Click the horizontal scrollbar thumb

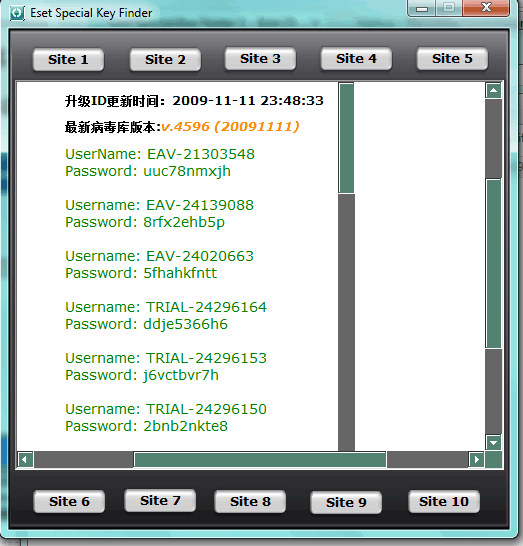coord(260,460)
